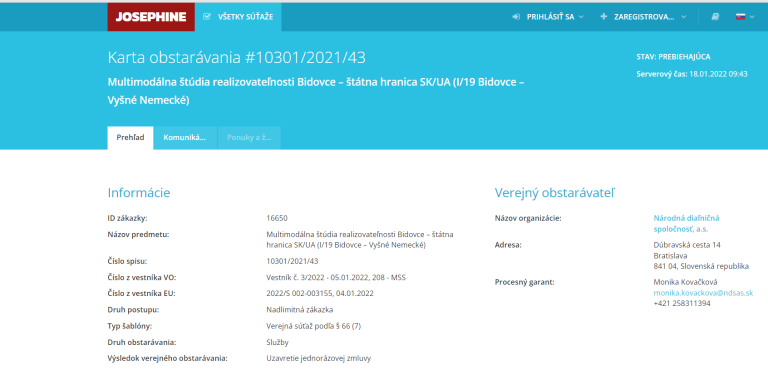The image size is (768, 369).
Task: Click the 841 04, Slovenská republika line
Action: tap(701, 266)
